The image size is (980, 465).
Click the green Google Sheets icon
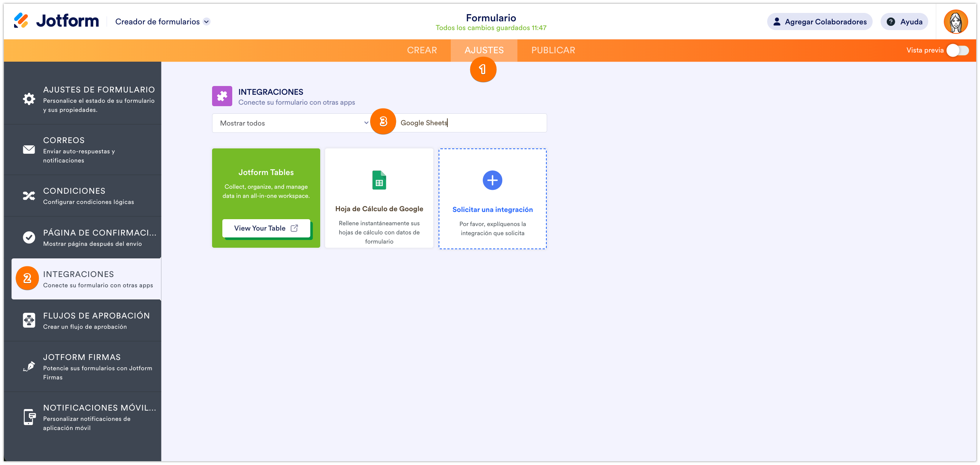379,180
